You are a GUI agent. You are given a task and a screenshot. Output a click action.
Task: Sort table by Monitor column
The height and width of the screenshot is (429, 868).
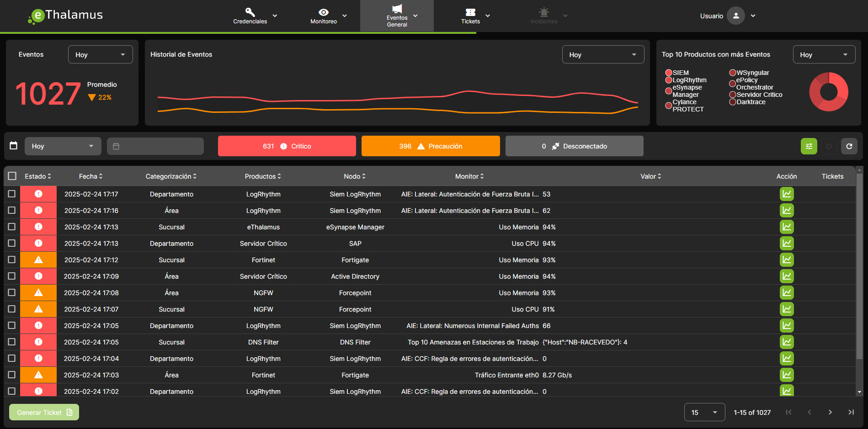[x=469, y=176]
